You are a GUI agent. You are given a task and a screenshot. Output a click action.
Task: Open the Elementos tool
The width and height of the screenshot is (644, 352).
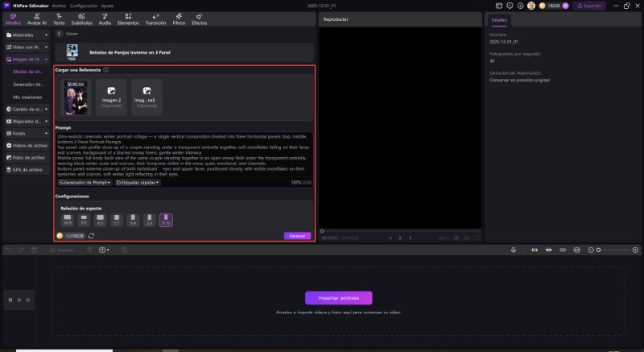click(128, 19)
